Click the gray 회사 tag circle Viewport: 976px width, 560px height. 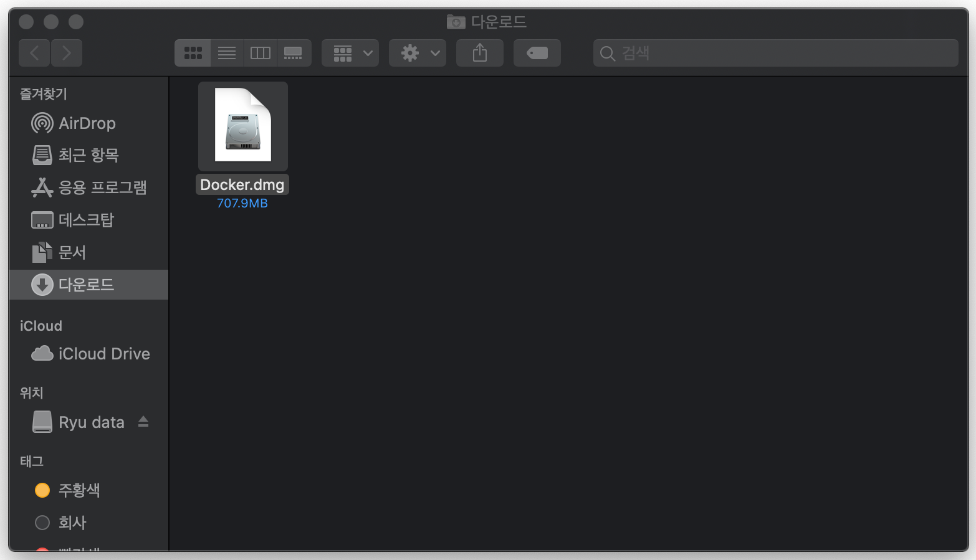pos(42,523)
